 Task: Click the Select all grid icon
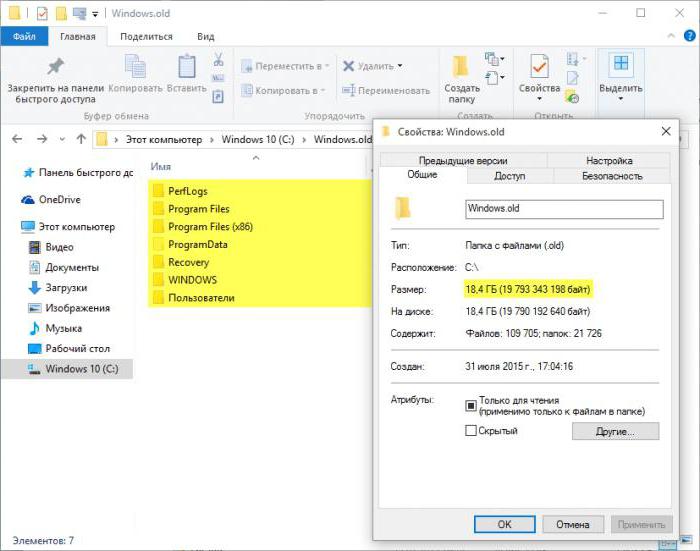(621, 63)
